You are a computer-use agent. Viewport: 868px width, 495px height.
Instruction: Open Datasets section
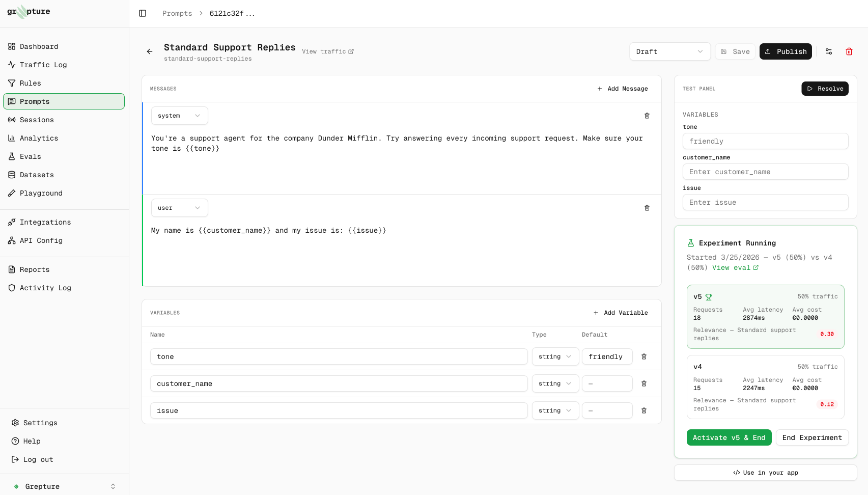click(64, 175)
